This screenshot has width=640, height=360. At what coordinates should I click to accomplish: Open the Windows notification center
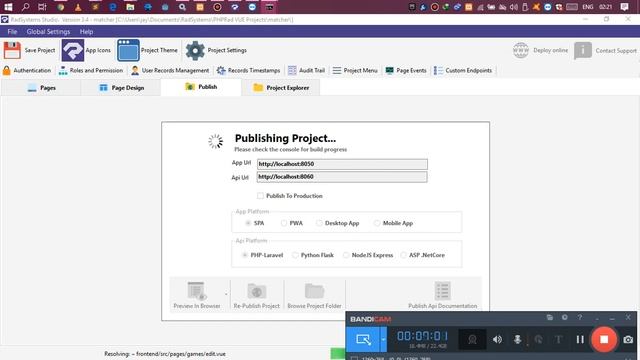(624, 7)
